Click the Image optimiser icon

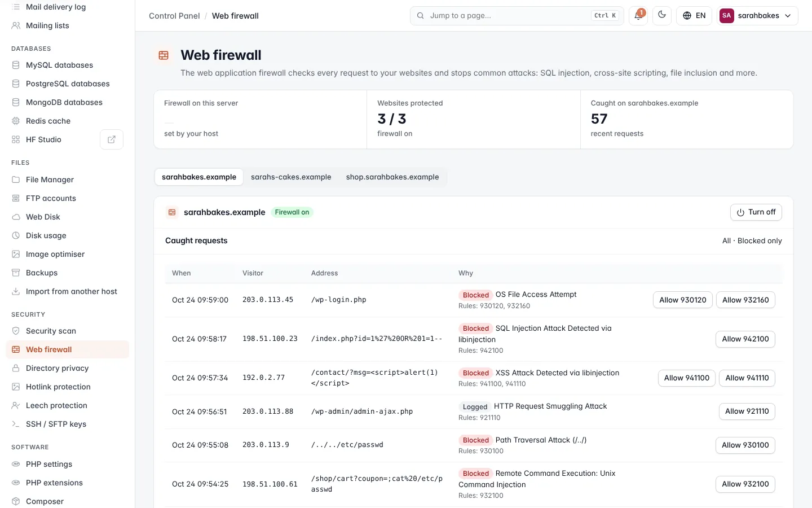(16, 254)
